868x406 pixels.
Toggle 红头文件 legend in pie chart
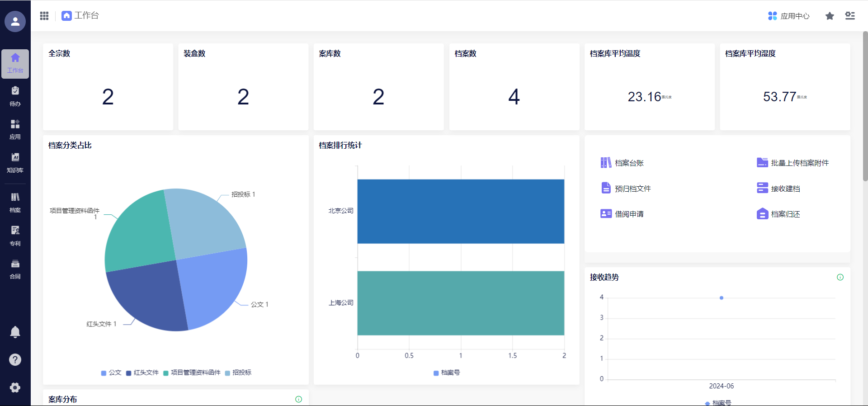click(x=142, y=373)
